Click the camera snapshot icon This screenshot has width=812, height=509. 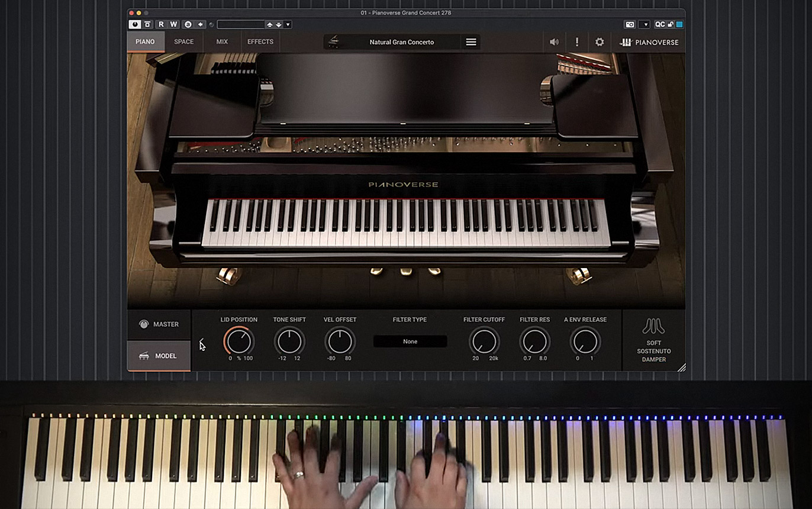[630, 24]
